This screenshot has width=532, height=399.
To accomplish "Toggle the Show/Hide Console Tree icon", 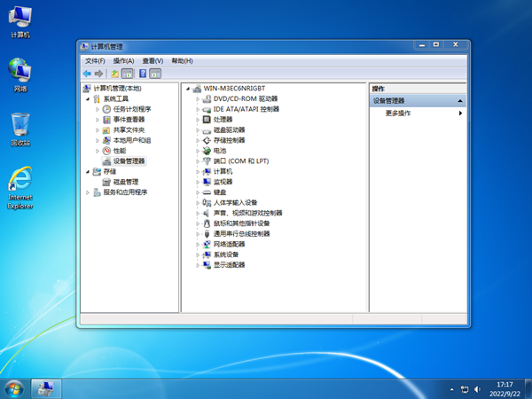I will coord(127,74).
